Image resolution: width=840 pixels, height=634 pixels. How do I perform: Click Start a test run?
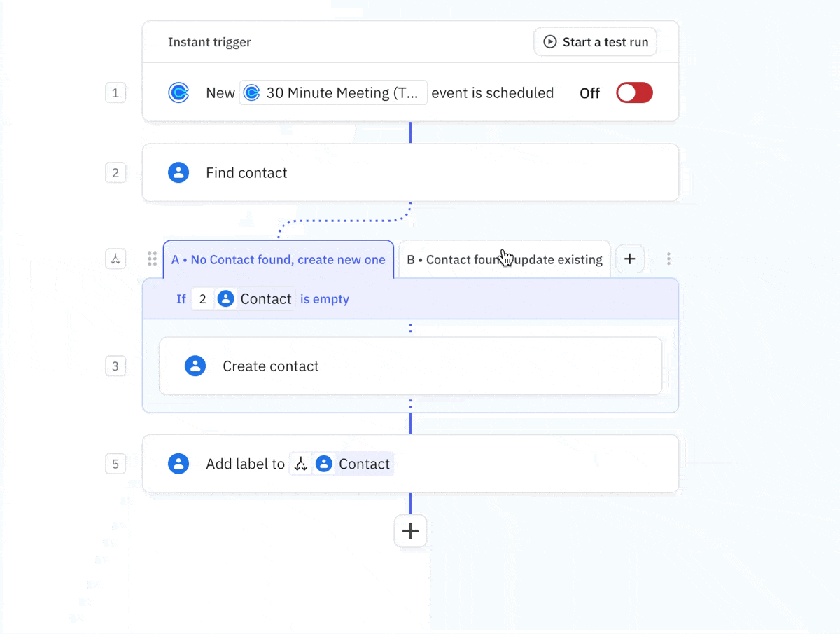coord(595,41)
